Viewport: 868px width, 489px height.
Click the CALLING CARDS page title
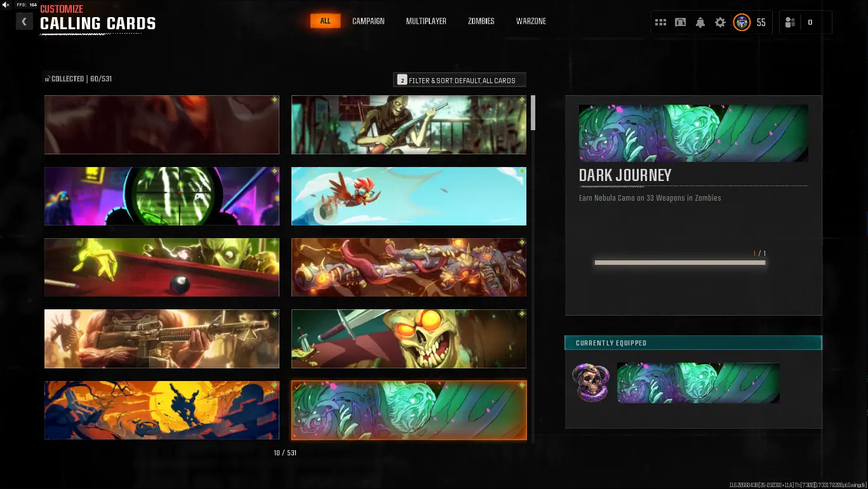click(x=98, y=23)
